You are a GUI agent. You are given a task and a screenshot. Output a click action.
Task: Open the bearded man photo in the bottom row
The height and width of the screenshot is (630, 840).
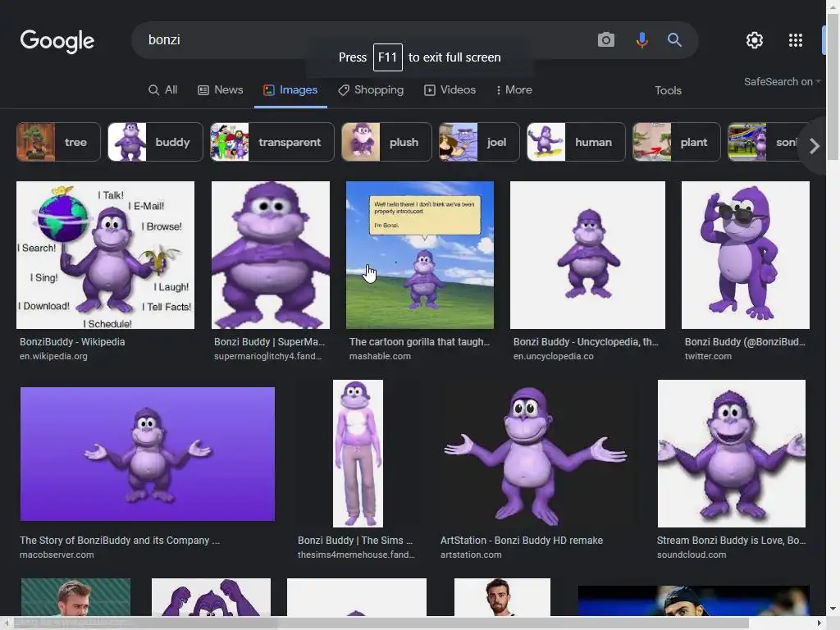click(x=502, y=597)
